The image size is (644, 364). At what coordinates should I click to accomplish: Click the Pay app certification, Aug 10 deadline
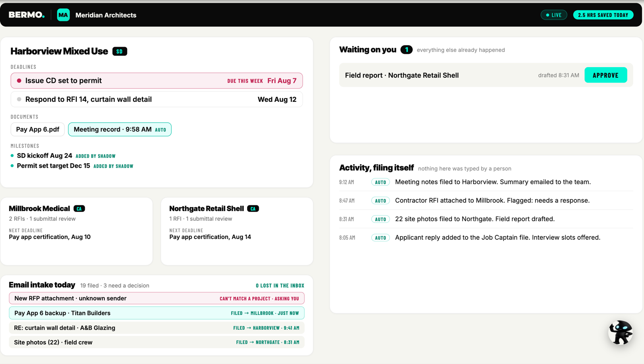(50, 237)
